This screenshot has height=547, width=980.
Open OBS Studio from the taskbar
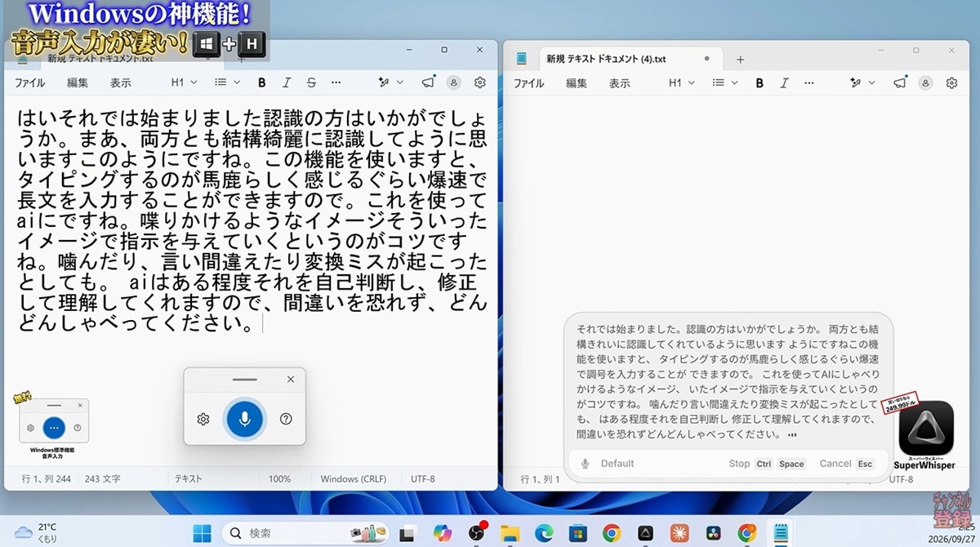click(477, 533)
